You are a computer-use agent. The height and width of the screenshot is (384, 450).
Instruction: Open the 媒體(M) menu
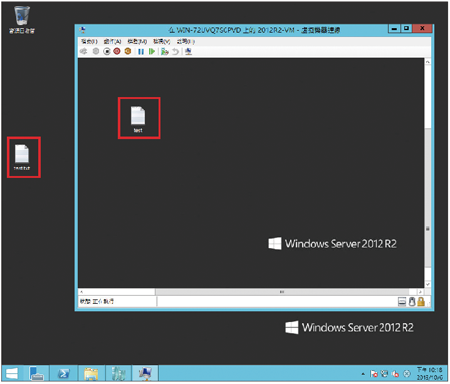137,42
